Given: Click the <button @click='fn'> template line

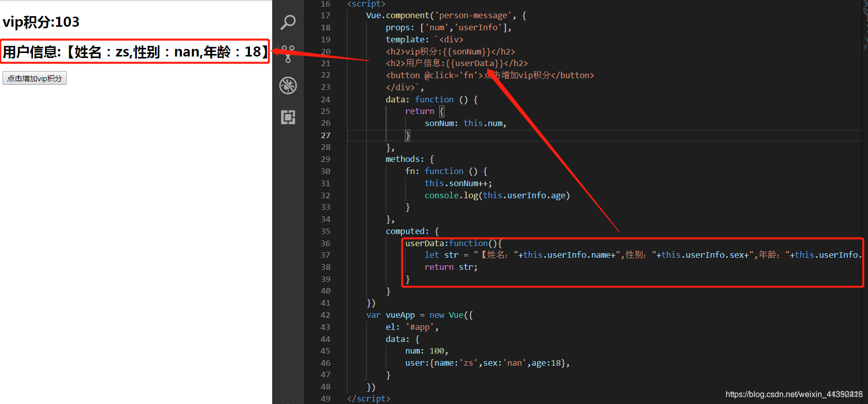Looking at the screenshot, I should click(x=490, y=75).
